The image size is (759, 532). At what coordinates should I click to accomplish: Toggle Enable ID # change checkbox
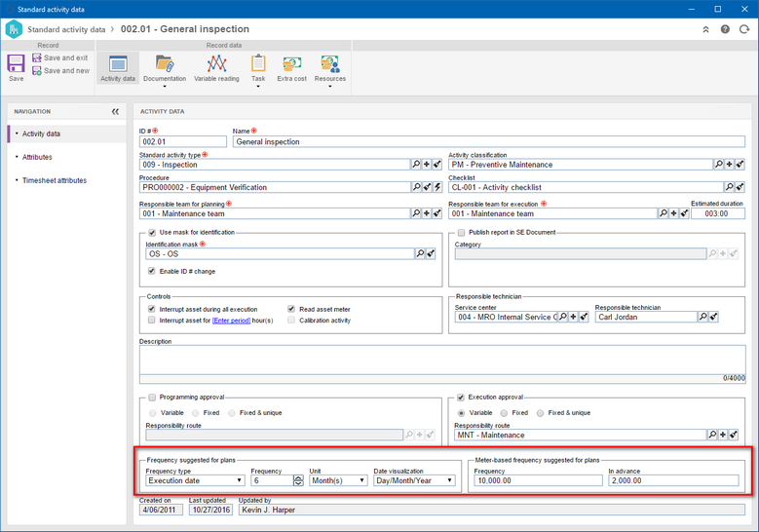(152, 271)
